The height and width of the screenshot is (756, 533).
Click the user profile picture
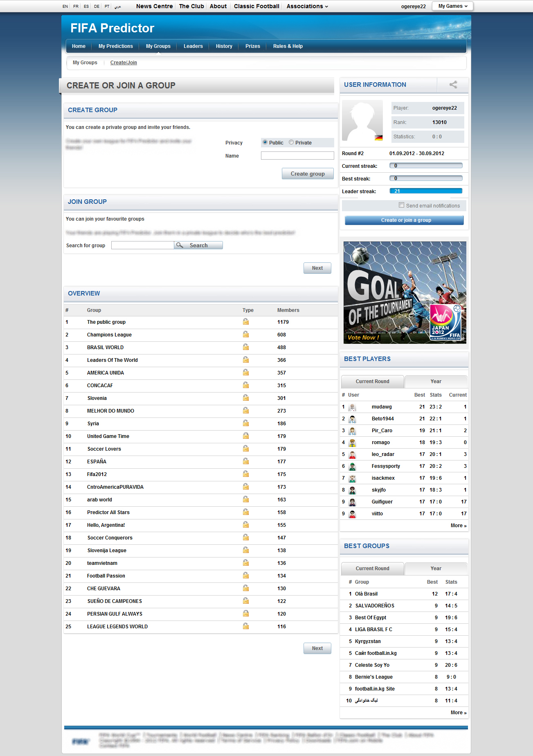[362, 121]
